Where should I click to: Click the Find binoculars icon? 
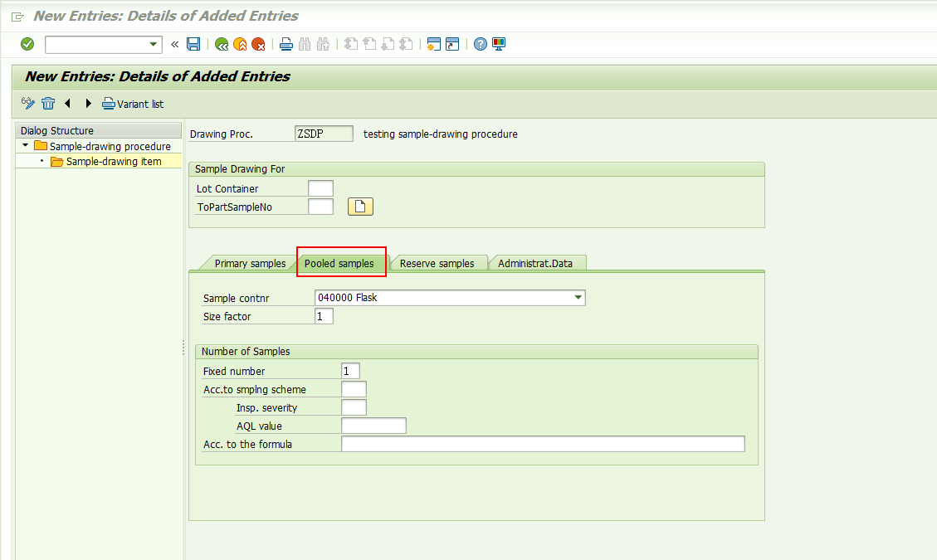(305, 44)
